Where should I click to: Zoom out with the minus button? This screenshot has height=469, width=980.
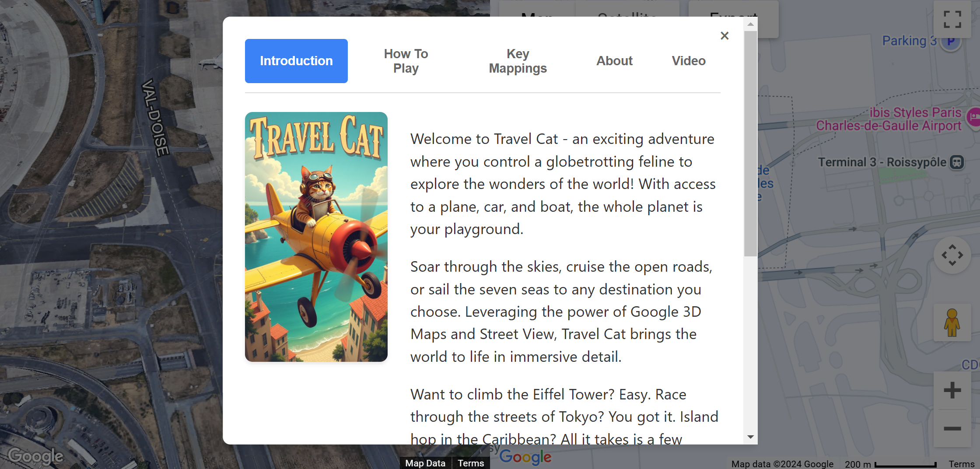[x=952, y=428]
